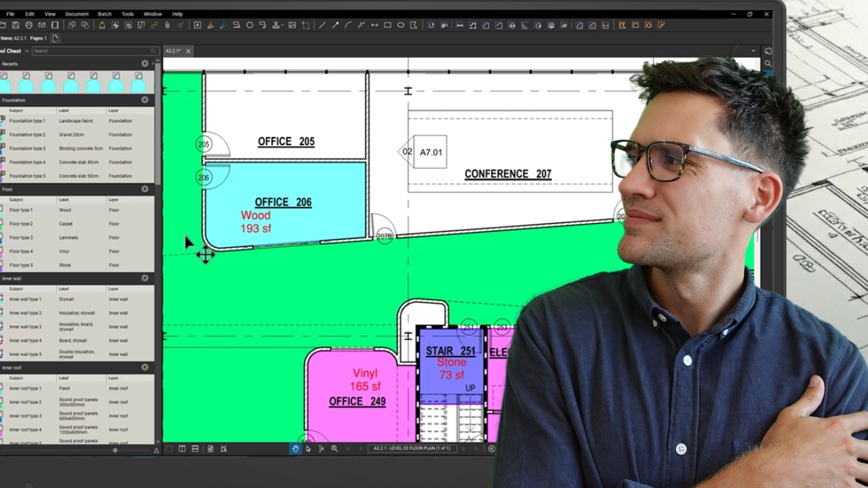Screen dimensions: 868x488
Task: Select the Polyline drawing tool
Action: [361, 25]
